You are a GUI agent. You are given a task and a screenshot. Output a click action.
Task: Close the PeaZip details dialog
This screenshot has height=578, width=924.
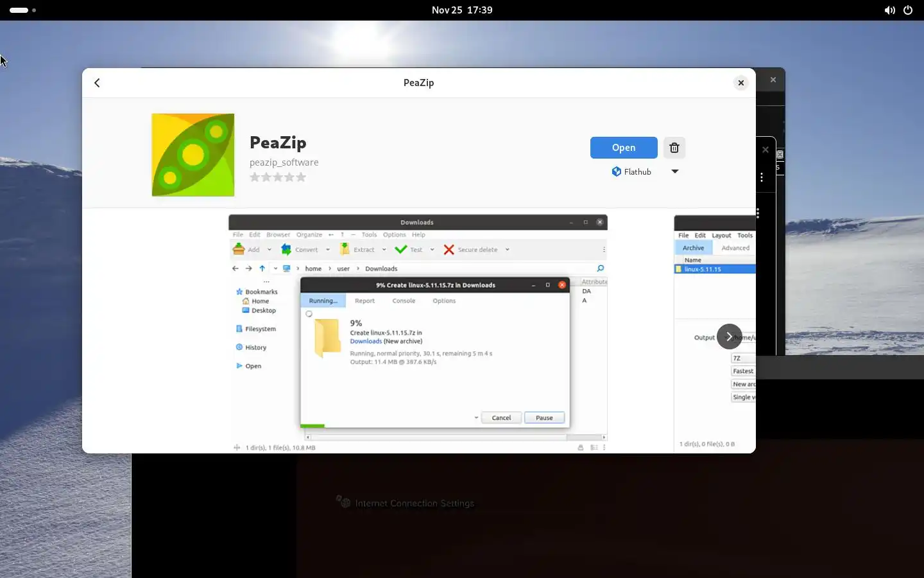(x=741, y=83)
